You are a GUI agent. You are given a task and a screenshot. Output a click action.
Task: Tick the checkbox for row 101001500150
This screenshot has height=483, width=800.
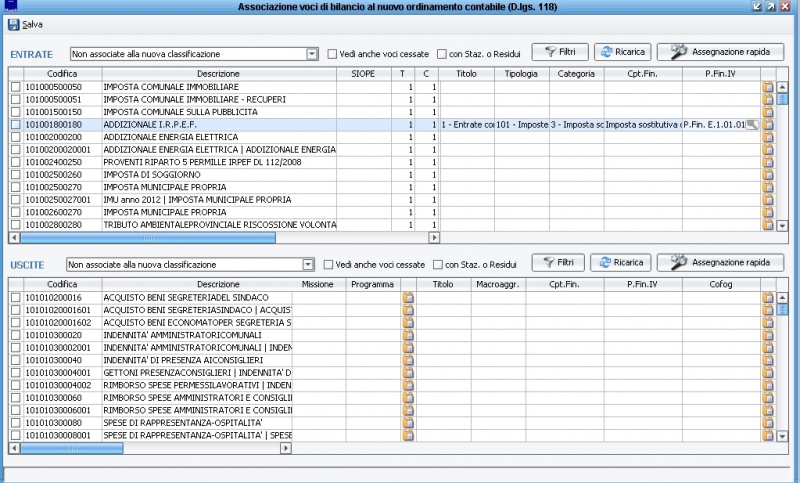point(15,112)
